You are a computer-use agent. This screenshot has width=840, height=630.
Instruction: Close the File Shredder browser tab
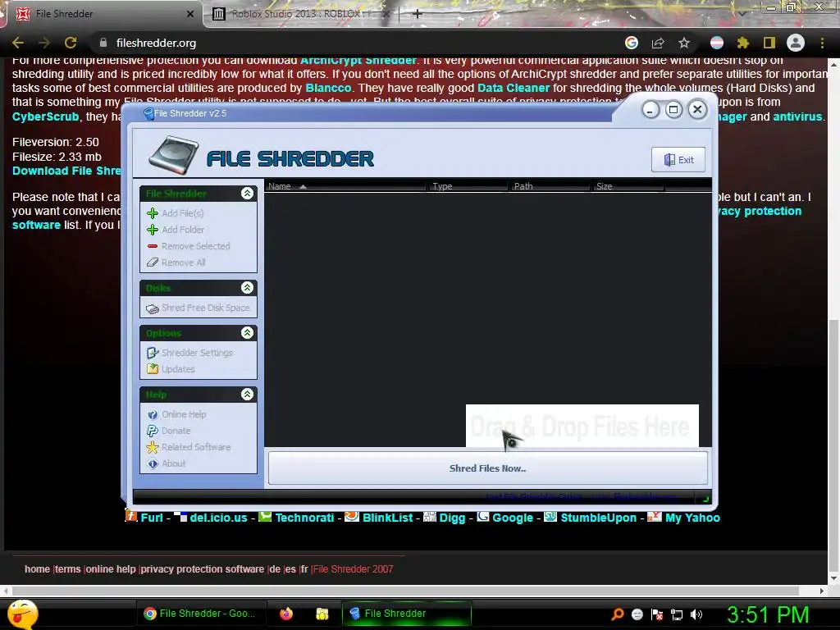point(190,14)
